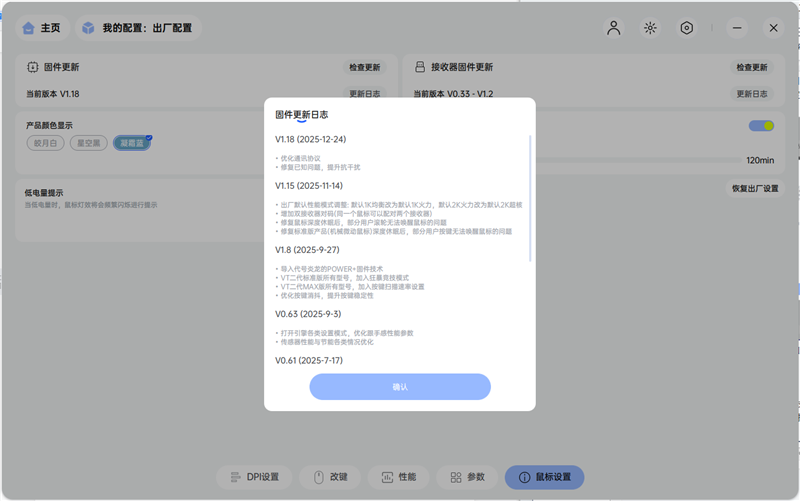The image size is (800, 501).
Task: Click 恢复出厂设置 button
Action: (755, 188)
